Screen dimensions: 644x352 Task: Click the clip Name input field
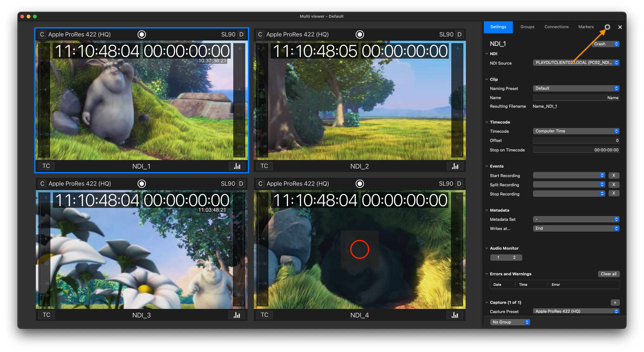click(x=576, y=98)
